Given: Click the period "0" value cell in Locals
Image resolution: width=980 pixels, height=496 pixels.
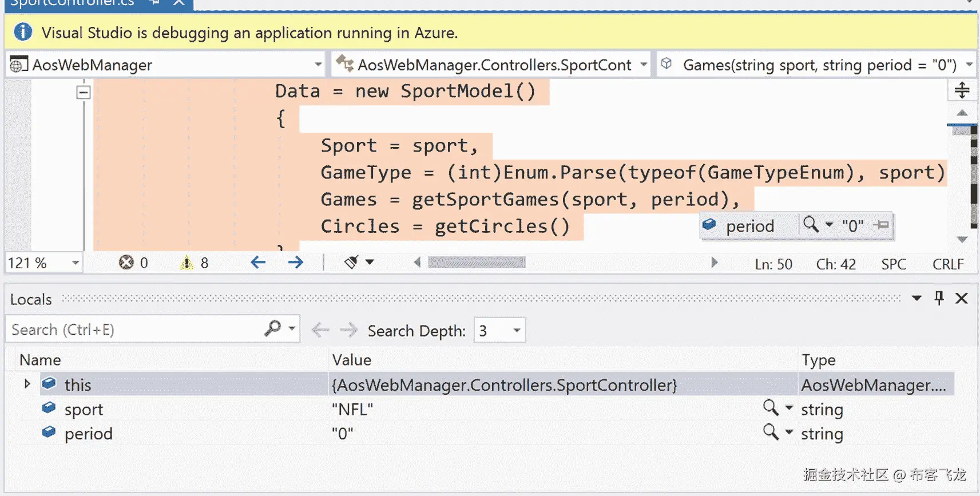Looking at the screenshot, I should point(343,434).
